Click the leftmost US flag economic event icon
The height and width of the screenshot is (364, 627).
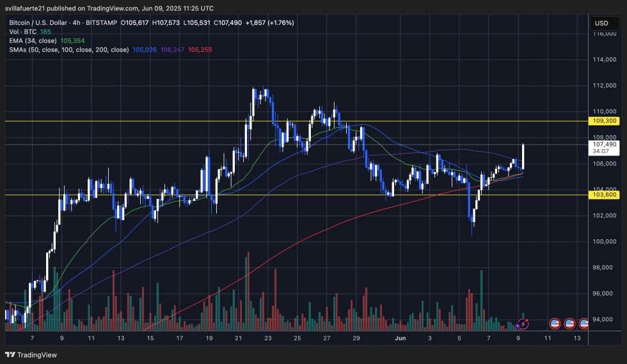(555, 324)
